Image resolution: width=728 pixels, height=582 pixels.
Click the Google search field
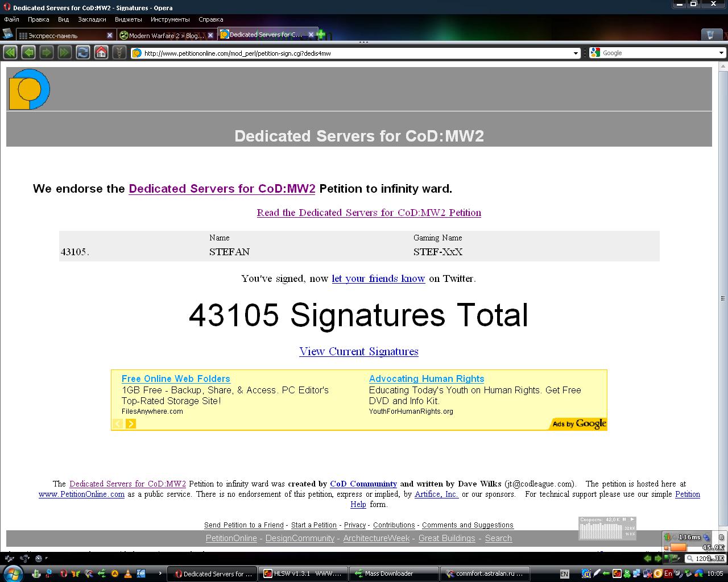657,53
